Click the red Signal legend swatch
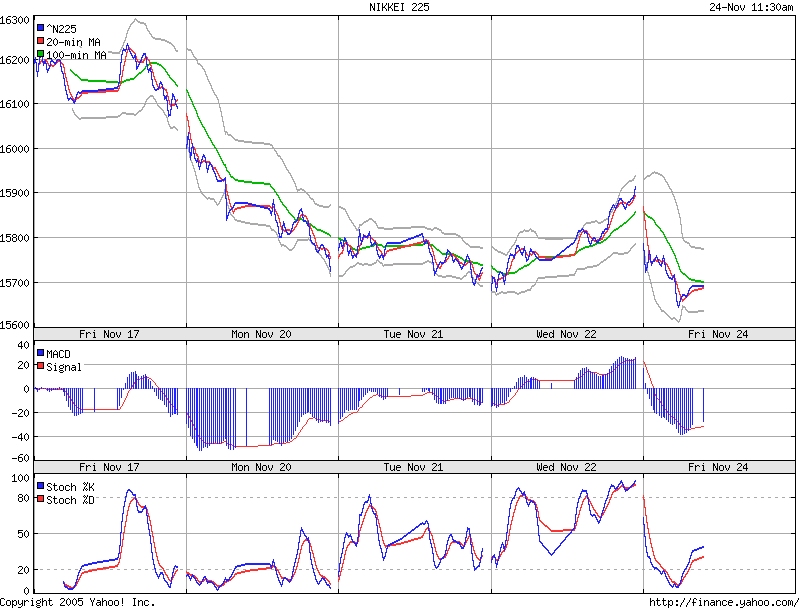Viewport: 800px width, 608px height. [x=40, y=366]
